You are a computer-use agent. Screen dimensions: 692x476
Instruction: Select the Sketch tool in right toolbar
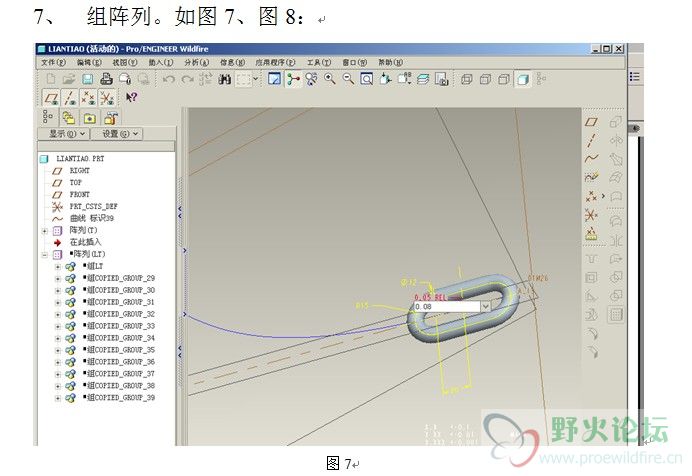coord(591,177)
